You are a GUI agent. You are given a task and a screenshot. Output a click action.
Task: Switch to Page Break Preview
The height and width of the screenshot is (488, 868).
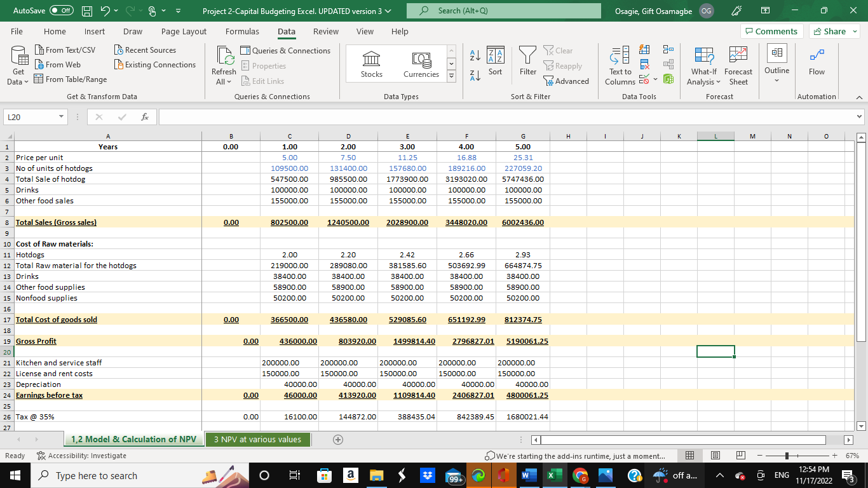pyautogui.click(x=740, y=456)
